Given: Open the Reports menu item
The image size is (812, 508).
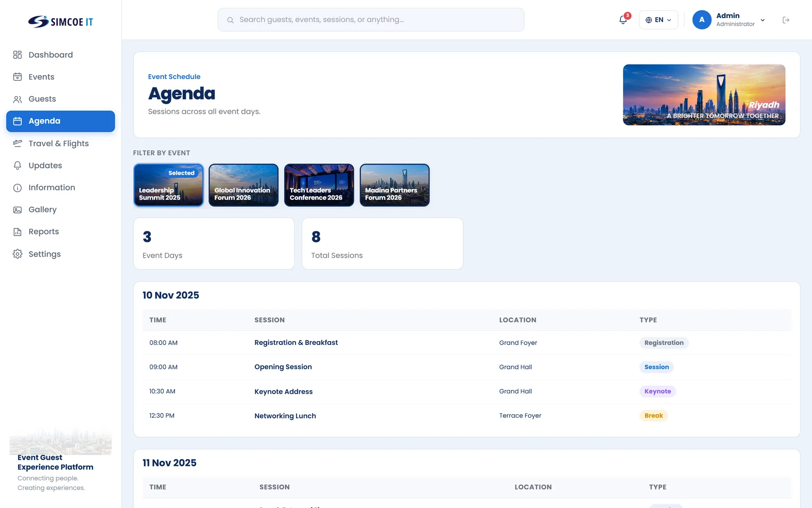Looking at the screenshot, I should coord(60,232).
